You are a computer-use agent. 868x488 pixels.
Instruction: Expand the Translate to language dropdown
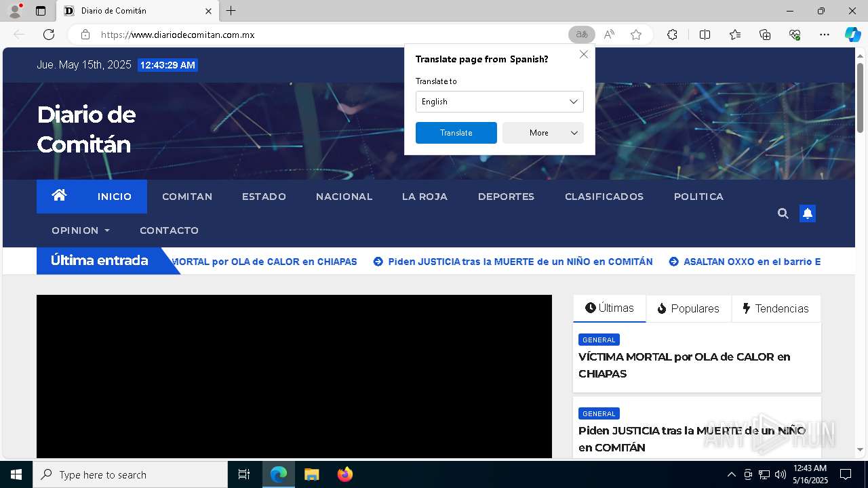500,102
